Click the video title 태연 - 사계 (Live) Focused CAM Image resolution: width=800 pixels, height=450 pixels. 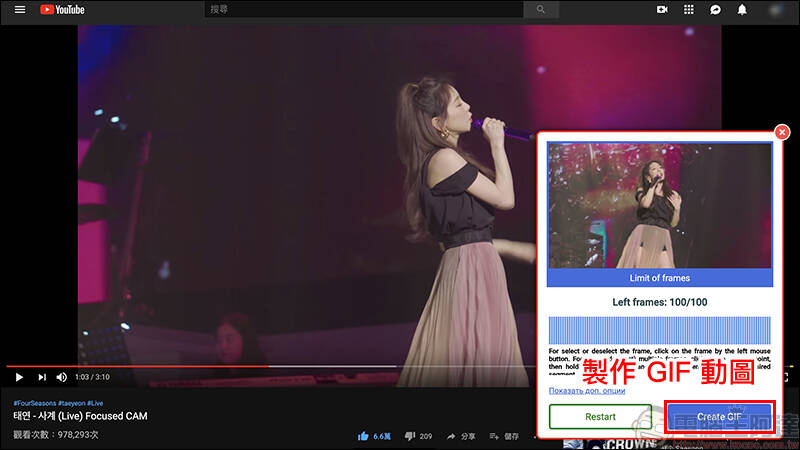(x=80, y=416)
